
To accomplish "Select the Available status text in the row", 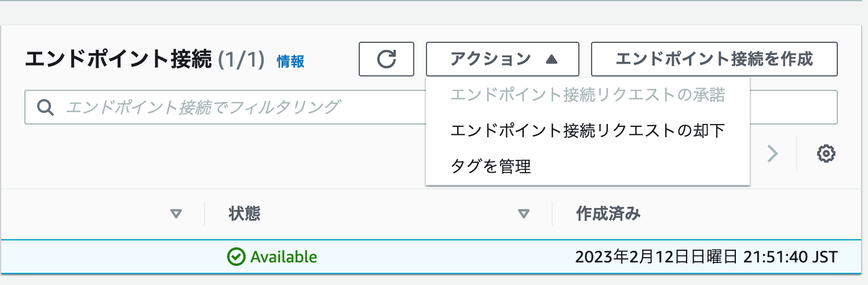I will coord(283,257).
